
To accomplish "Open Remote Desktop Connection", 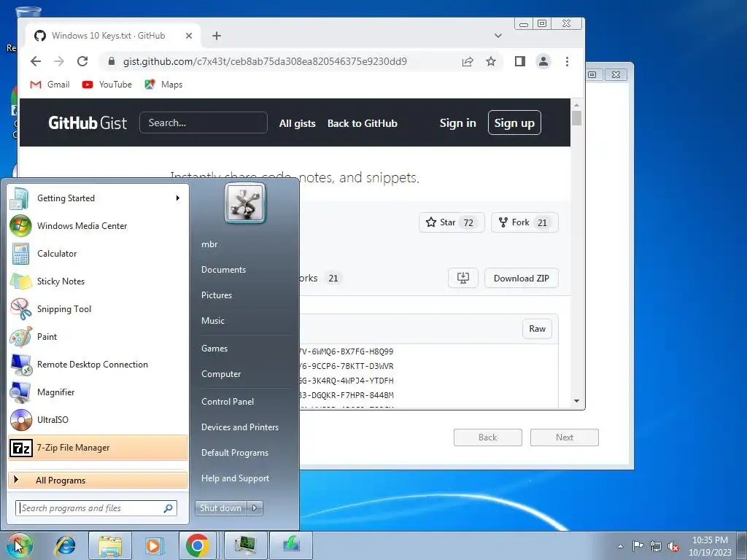I will [98, 365].
